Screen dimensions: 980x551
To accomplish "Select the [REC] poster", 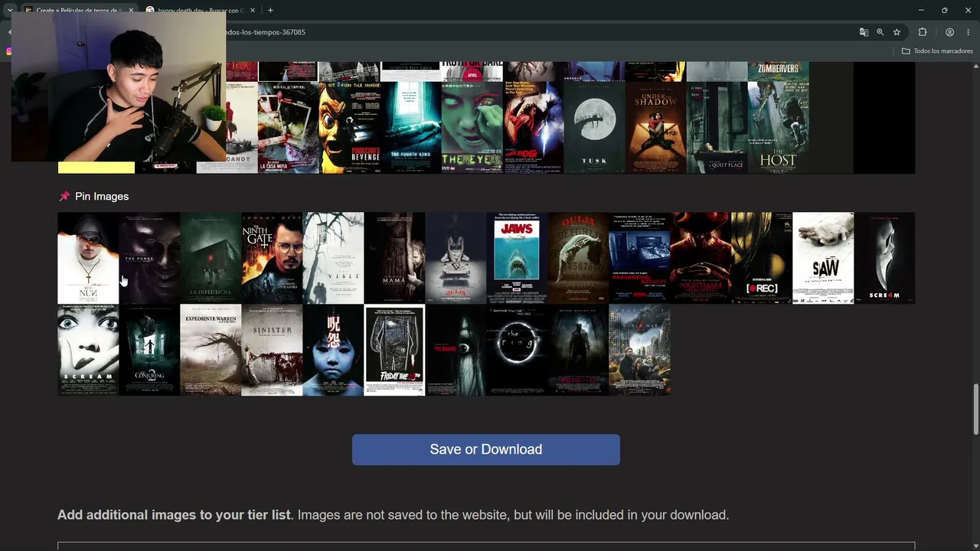I will point(762,258).
